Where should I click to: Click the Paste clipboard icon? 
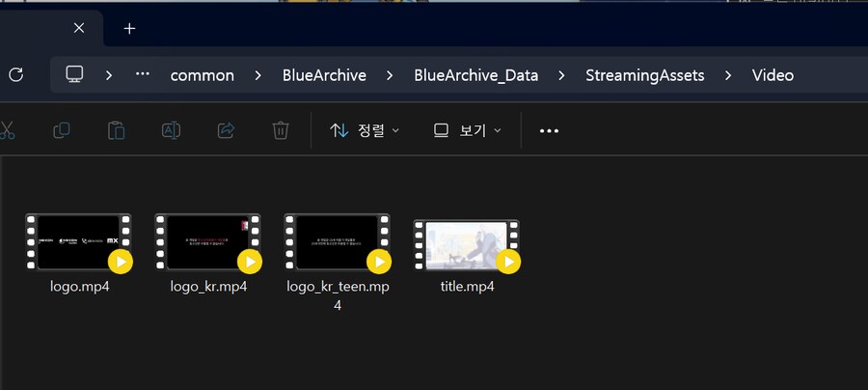pos(117,130)
